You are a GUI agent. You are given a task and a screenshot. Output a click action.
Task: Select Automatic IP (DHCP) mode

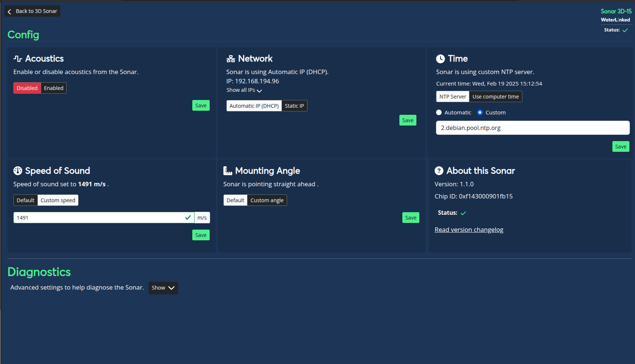click(x=254, y=106)
